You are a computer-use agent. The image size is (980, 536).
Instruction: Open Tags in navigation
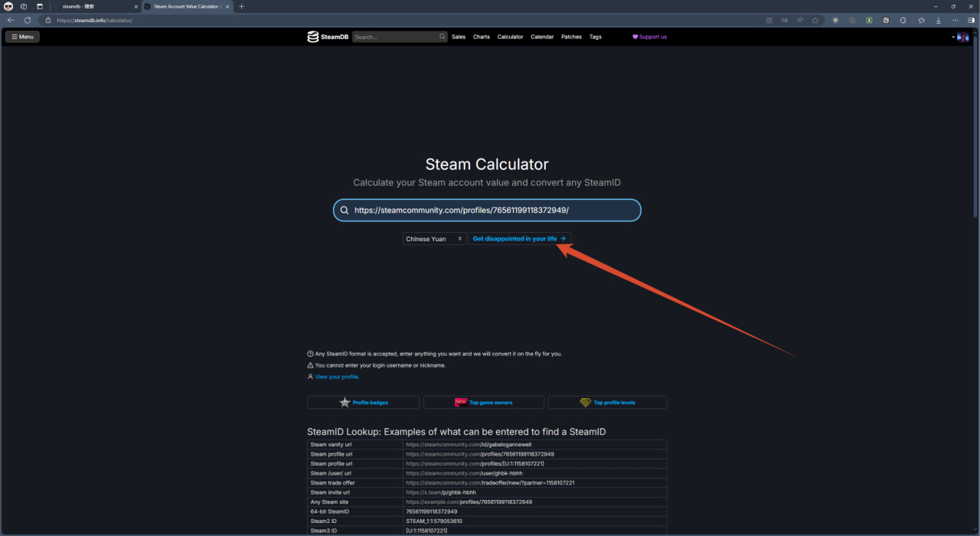tap(596, 37)
